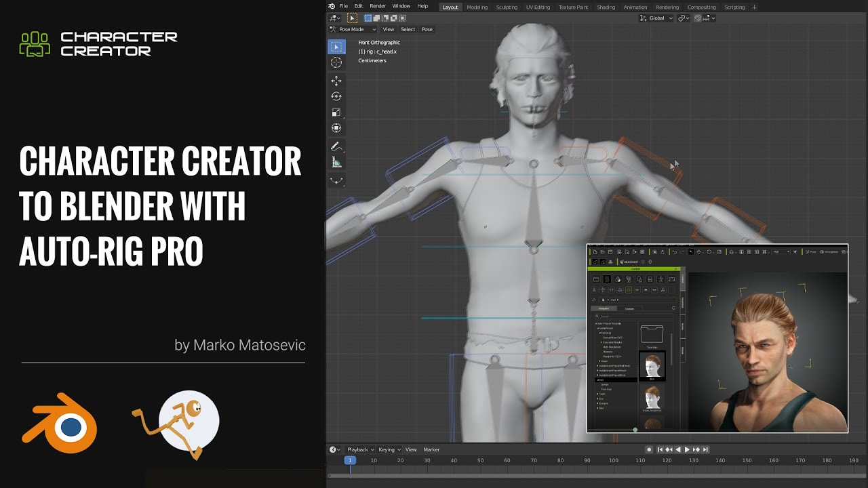This screenshot has height=488, width=868.
Task: Open the Render menu in Blender
Action: tap(378, 6)
